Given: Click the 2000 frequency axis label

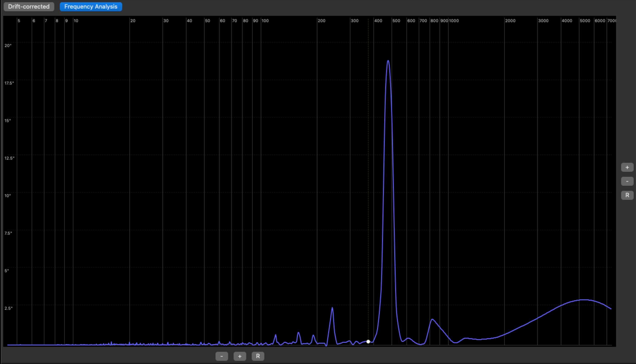Looking at the screenshot, I should coord(510,21).
